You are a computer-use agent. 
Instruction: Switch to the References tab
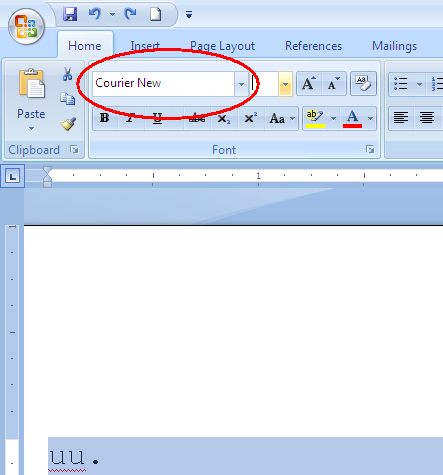[x=313, y=46]
